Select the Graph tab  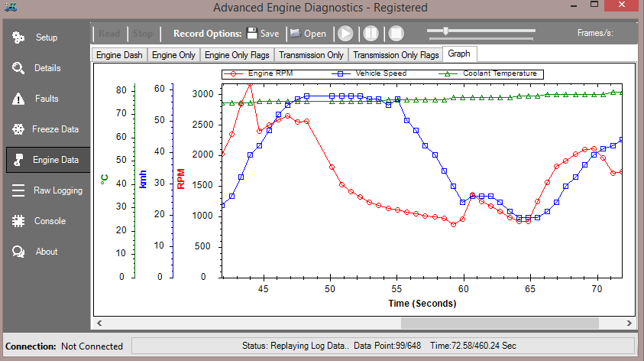pos(459,54)
